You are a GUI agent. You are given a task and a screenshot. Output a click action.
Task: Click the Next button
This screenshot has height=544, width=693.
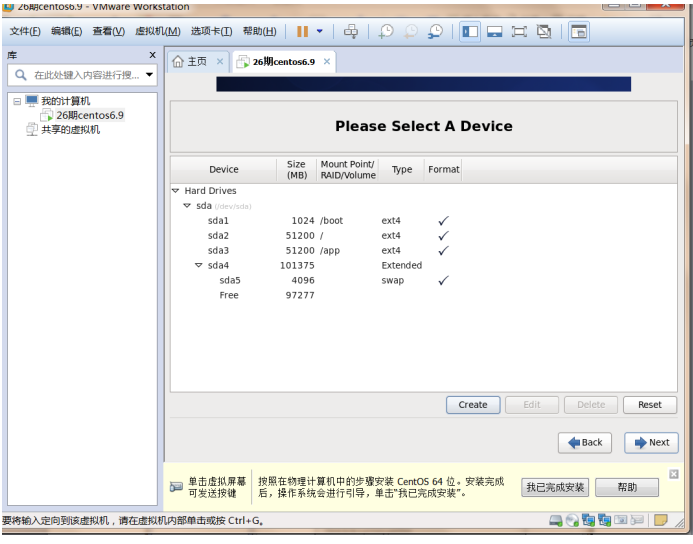coord(651,443)
